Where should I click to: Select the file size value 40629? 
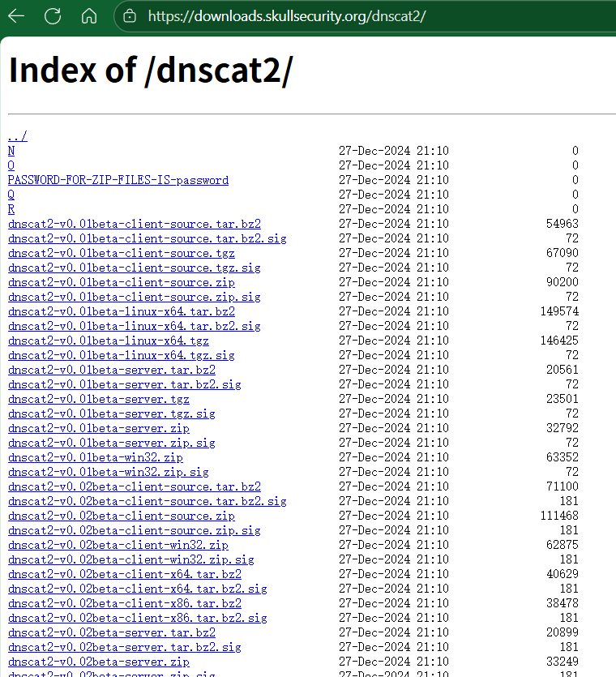pyautogui.click(x=562, y=574)
